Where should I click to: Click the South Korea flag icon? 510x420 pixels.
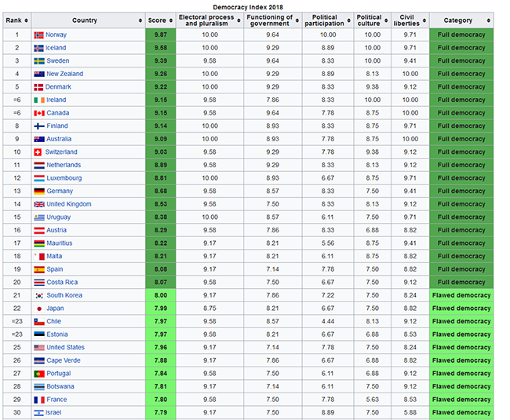click(x=38, y=295)
